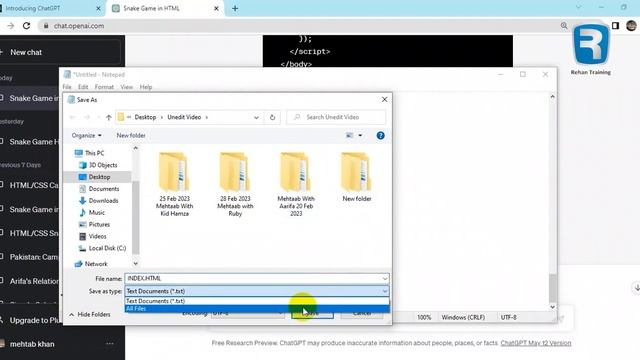Open the Chrome profile avatar
The width and height of the screenshot is (640, 360).
pos(631,26)
